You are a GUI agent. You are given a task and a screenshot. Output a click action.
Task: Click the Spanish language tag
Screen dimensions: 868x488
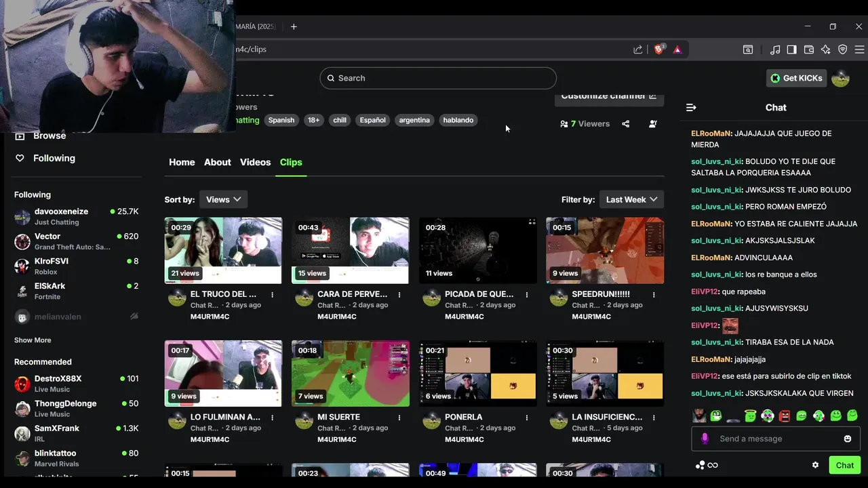coord(281,120)
